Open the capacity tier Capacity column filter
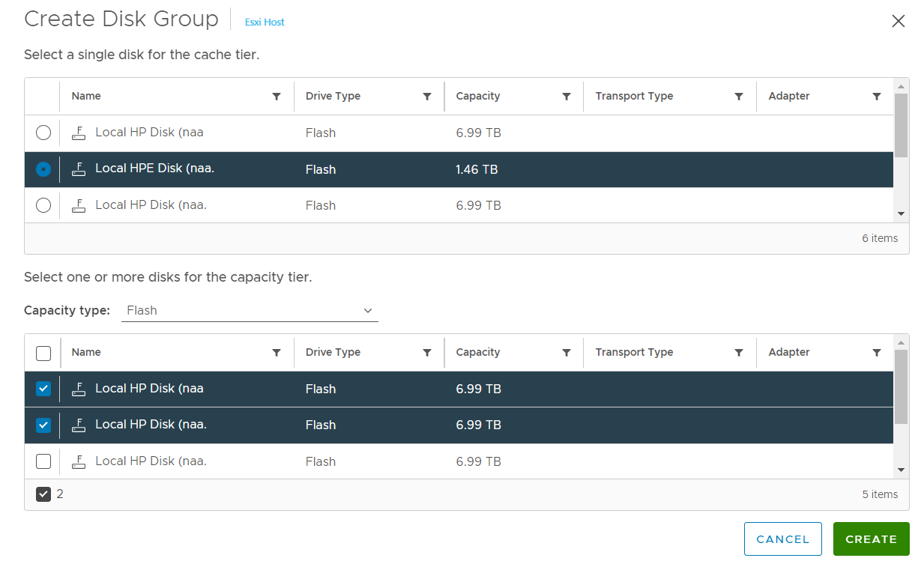This screenshot has width=924, height=564. click(567, 353)
